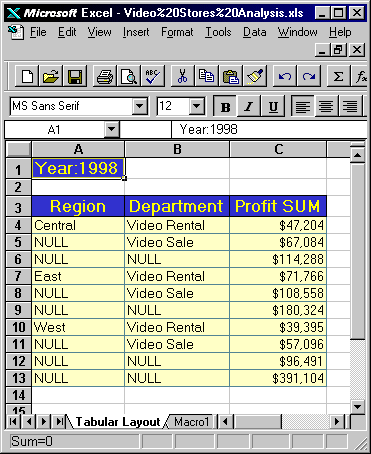Open the View menu
The width and height of the screenshot is (371, 454).
[x=99, y=32]
